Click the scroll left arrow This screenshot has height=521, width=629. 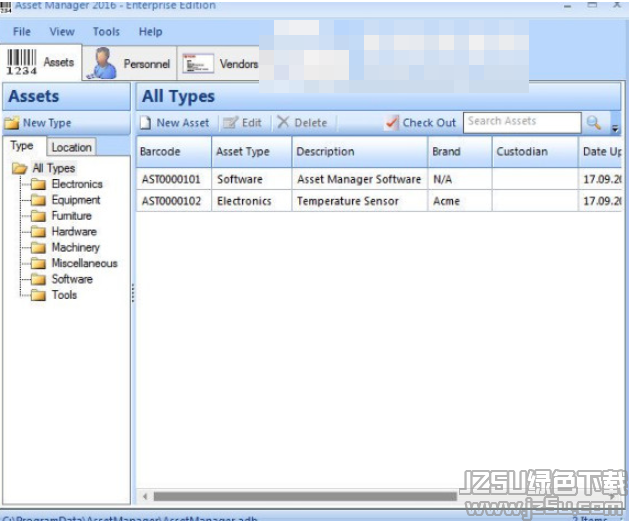pos(145,497)
